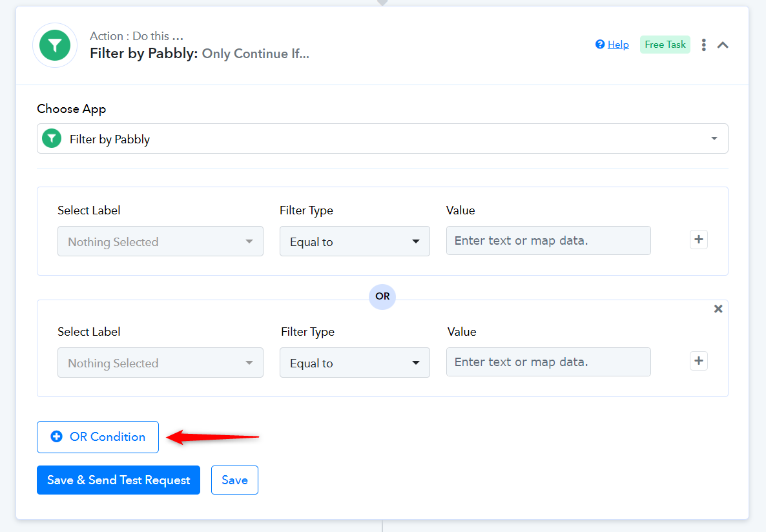Click the blue question mark Help icon
766x532 pixels.
[600, 45]
